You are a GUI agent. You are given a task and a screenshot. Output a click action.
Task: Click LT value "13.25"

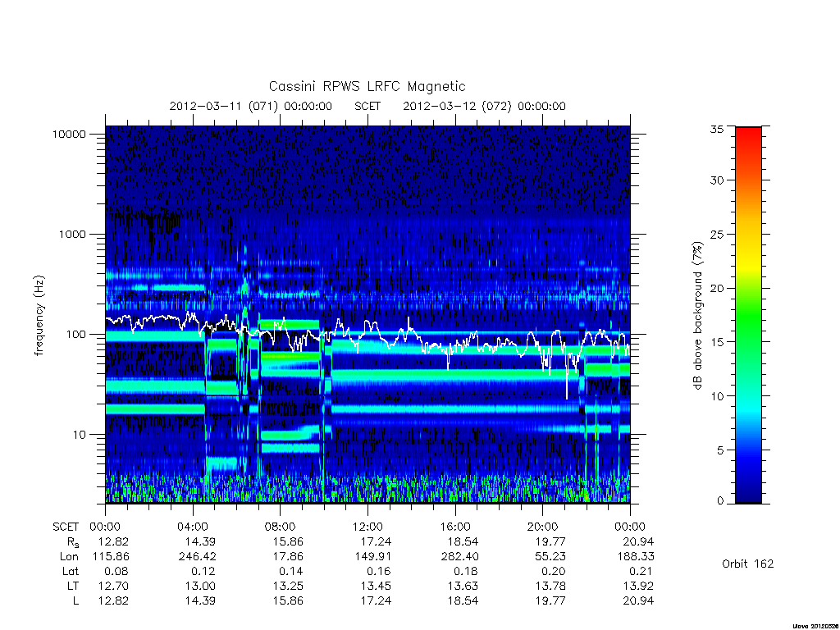(x=288, y=586)
